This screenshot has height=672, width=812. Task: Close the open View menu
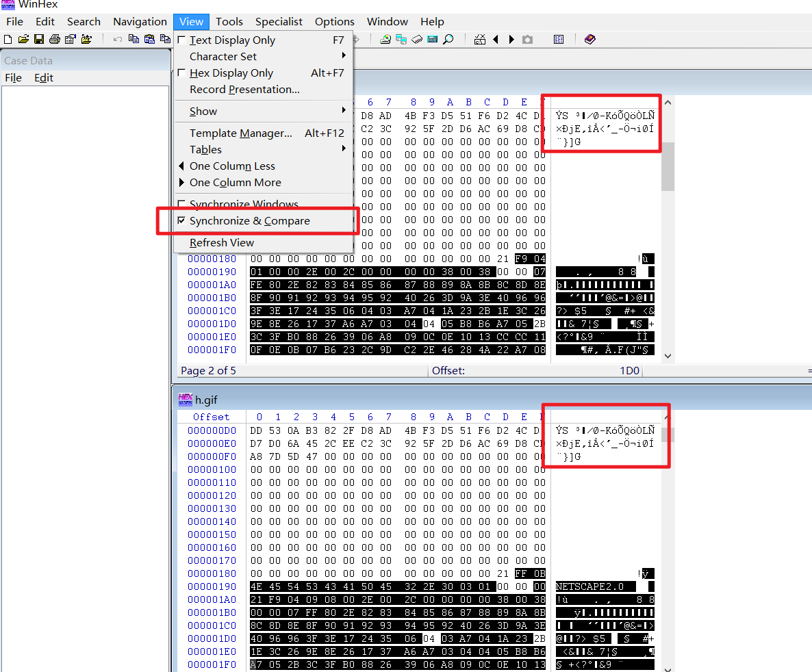[191, 22]
